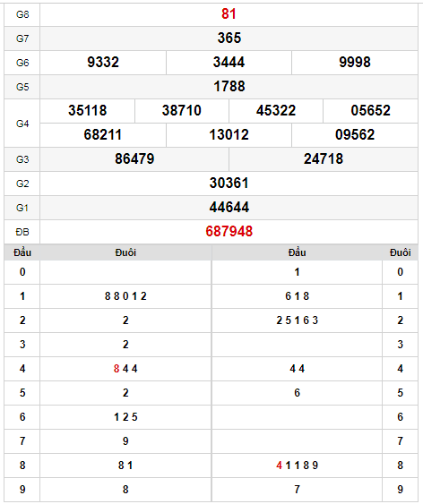Select the red ĐB special prize 687948
Viewport: 423px width, 504px height.
tap(229, 232)
